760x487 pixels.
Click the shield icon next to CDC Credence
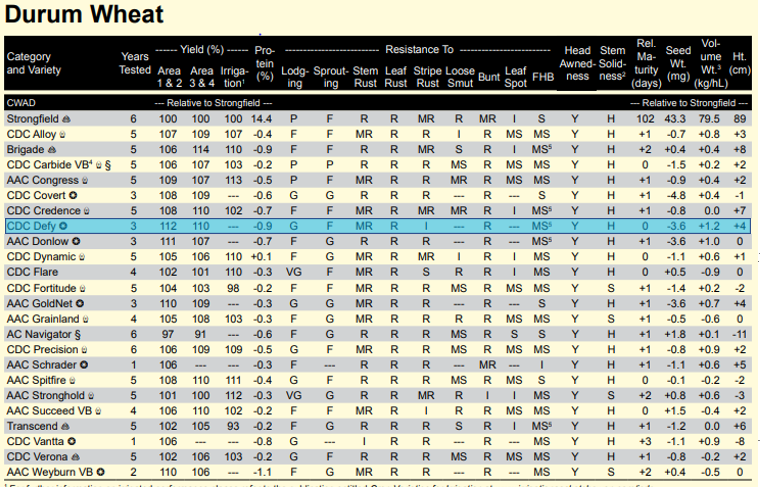coord(87,211)
